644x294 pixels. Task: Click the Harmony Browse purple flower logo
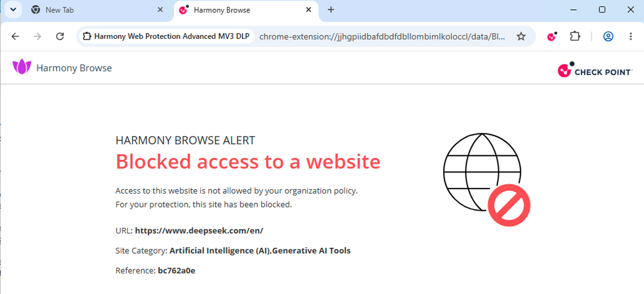22,66
